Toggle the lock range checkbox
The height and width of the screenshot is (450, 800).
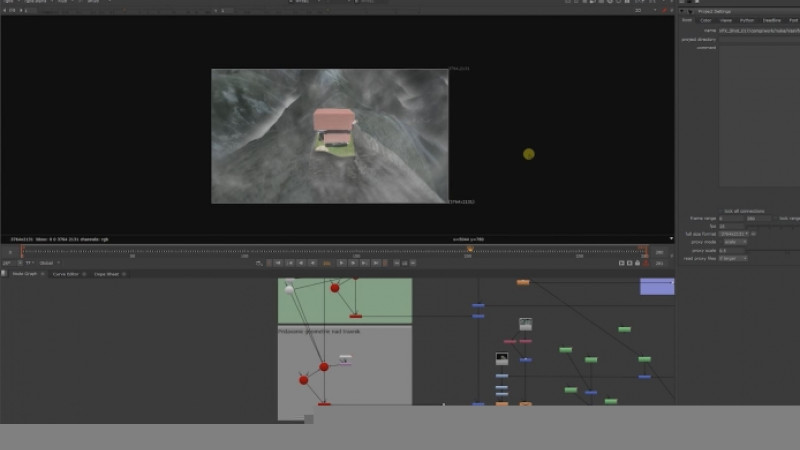[776, 218]
